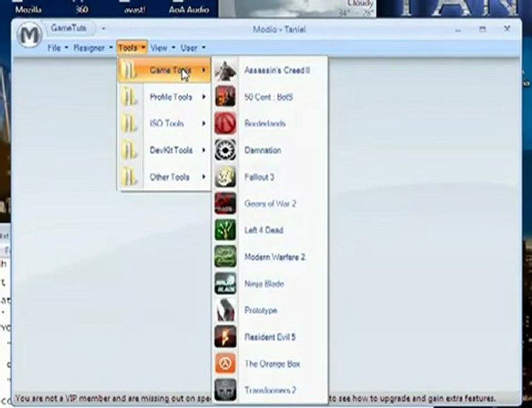
Task: Click the User menu dropdown arrow
Action: point(203,48)
